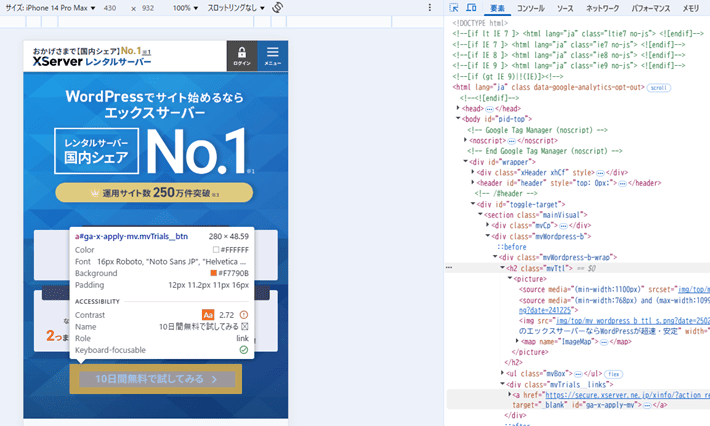Expand the head element node
This screenshot has width=710, height=426.
tap(458, 108)
